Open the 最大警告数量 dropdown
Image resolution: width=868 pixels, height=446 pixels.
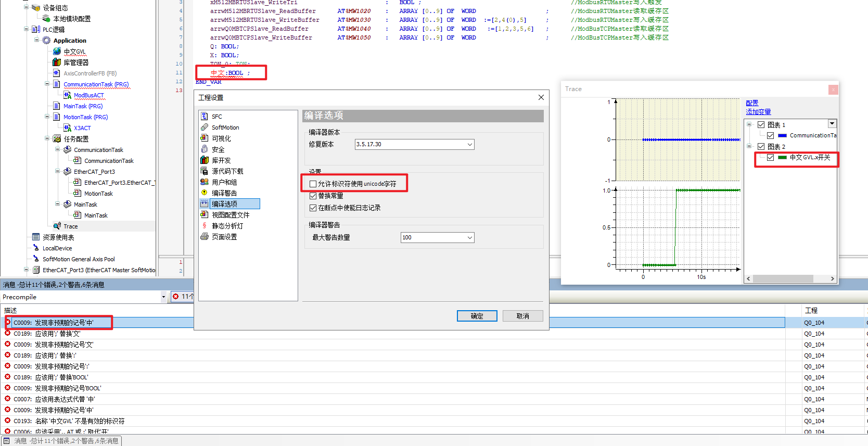[469, 238]
